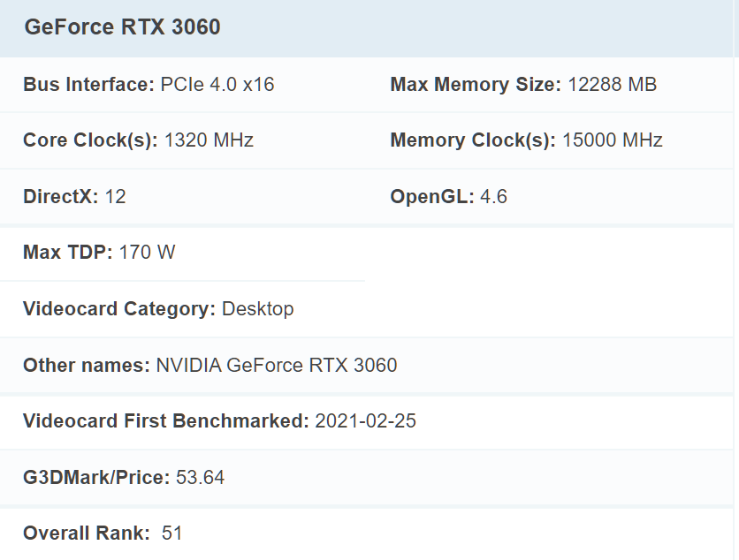Click the 12288 MB value
739x560 pixels.
613,84
